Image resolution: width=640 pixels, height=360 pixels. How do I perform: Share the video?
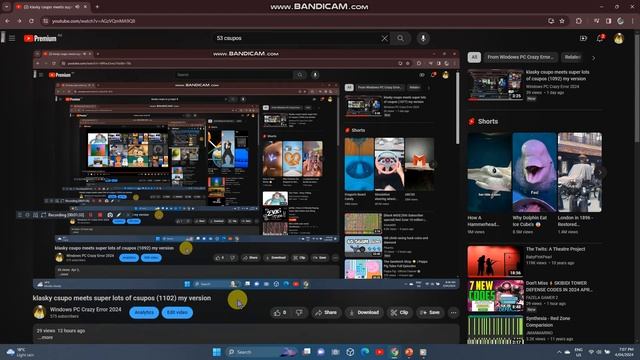[x=326, y=313]
